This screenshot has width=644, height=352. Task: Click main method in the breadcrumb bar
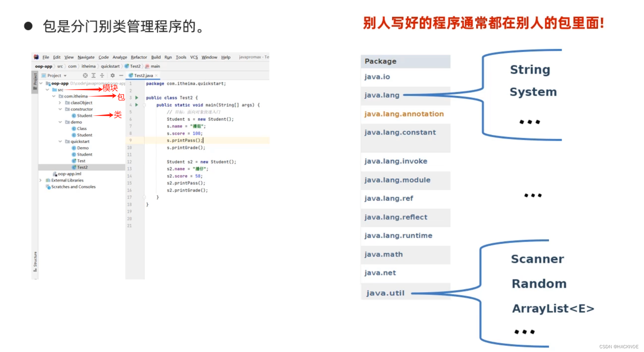[x=153, y=66]
